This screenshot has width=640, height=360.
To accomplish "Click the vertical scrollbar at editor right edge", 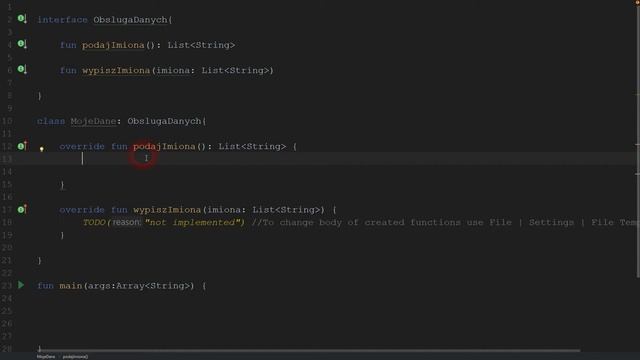I will coord(638,141).
